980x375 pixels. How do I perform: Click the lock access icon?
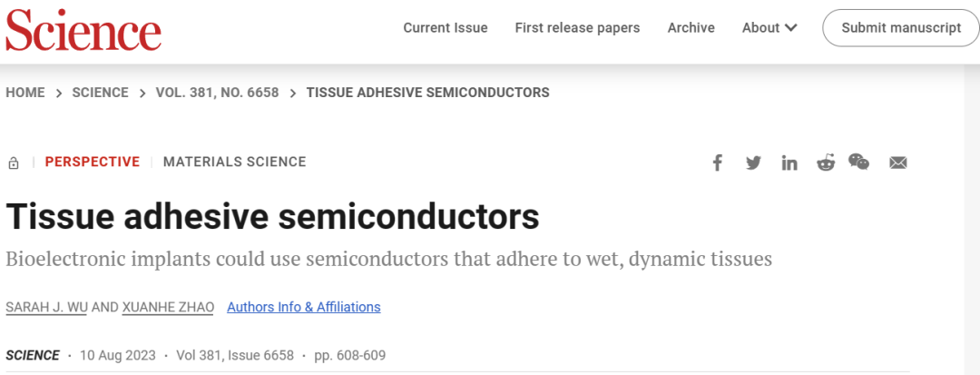click(x=13, y=163)
